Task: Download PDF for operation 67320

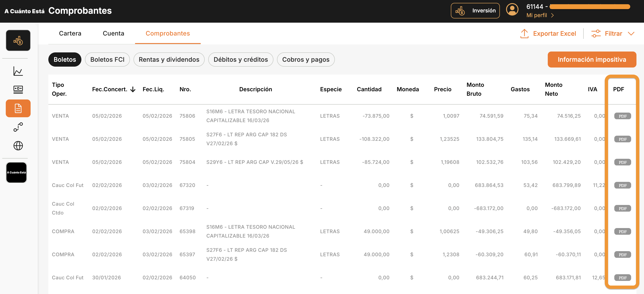Action: click(622, 185)
